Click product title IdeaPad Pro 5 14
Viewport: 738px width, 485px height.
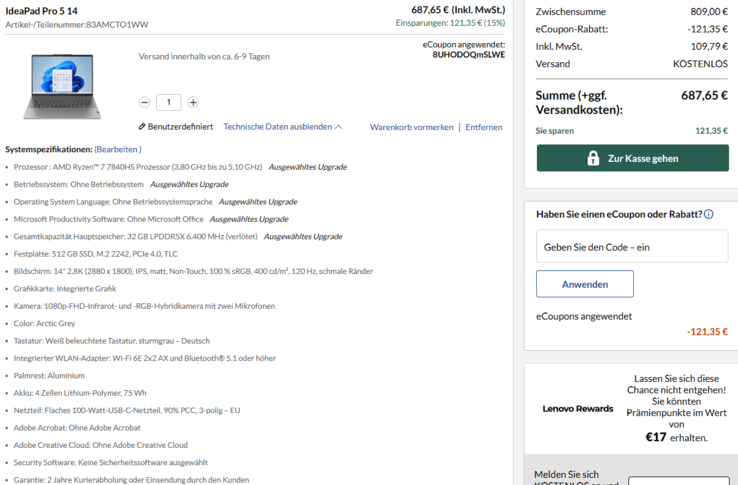click(41, 11)
